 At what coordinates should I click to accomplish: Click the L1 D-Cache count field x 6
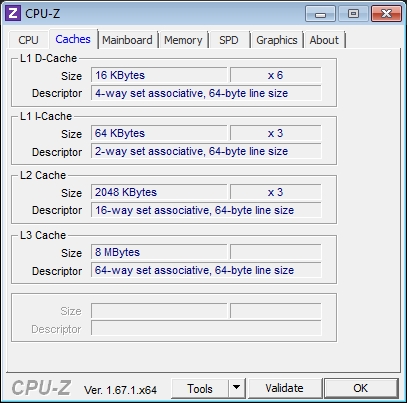click(x=275, y=75)
